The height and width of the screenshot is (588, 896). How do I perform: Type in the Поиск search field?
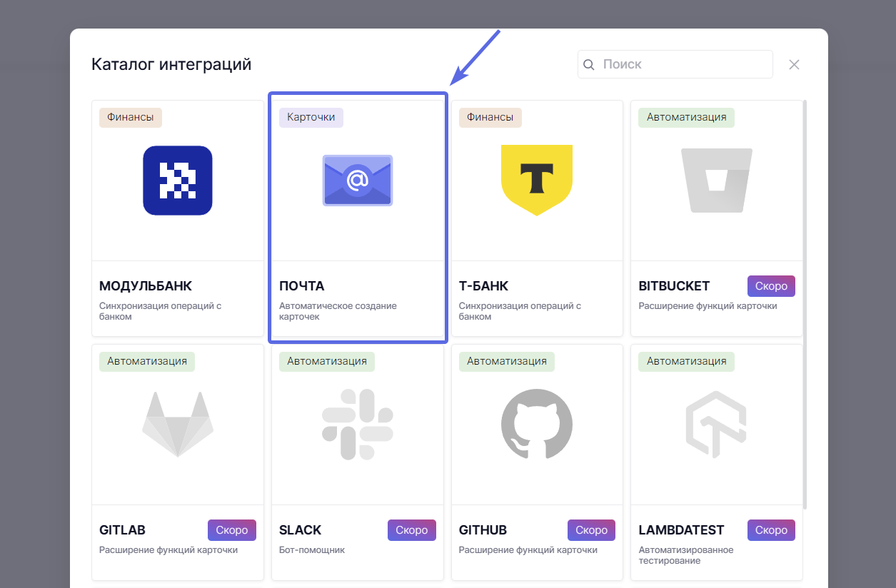tap(682, 64)
